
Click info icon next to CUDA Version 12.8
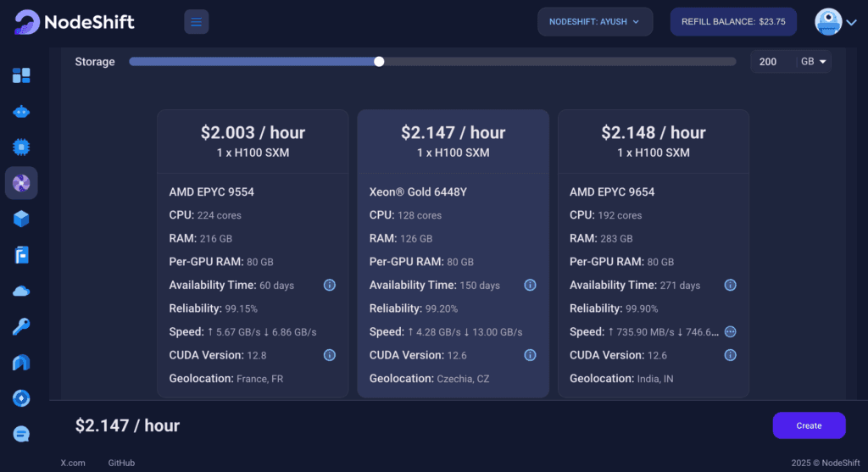[330, 355]
